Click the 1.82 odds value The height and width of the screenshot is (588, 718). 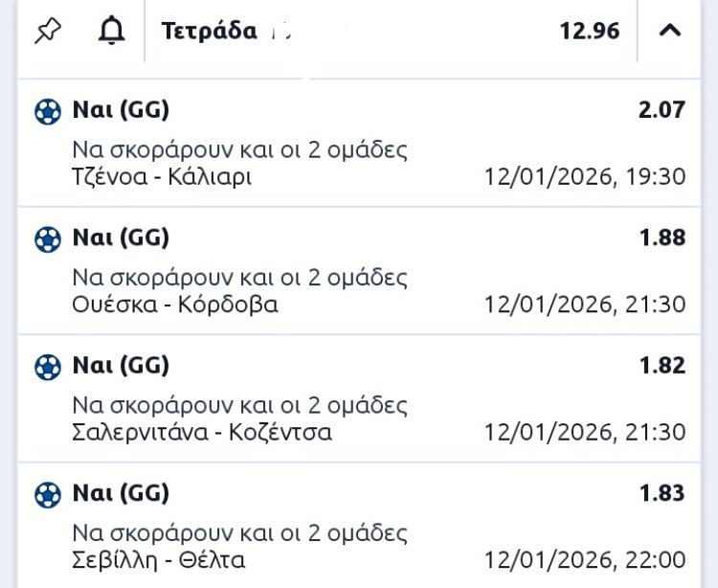[662, 365]
